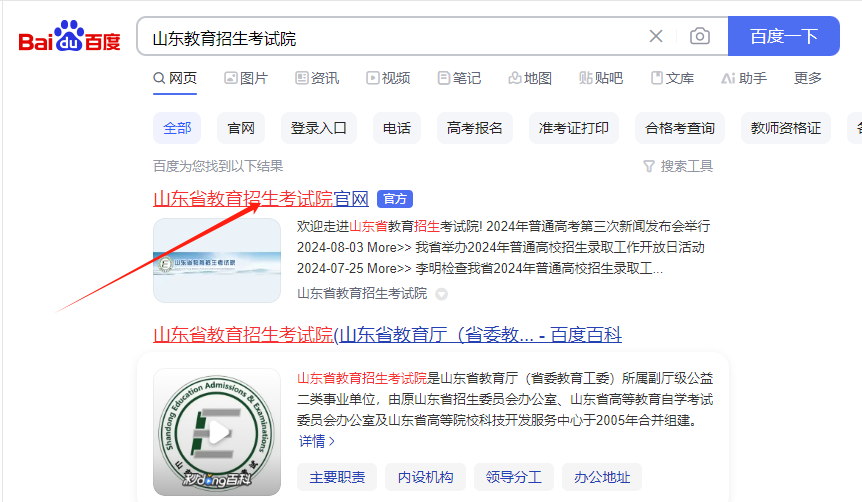
Task: Switch to the 图片 tab
Action: pyautogui.click(x=246, y=78)
